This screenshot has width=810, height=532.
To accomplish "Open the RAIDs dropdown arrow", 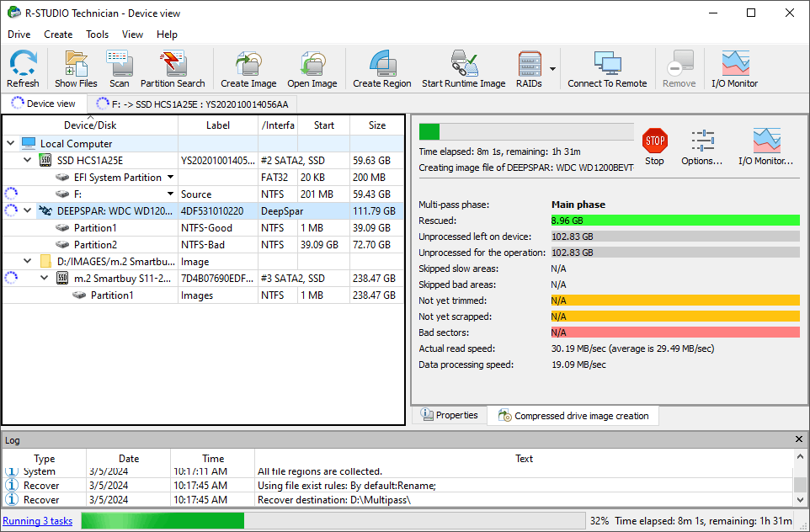I will click(552, 69).
